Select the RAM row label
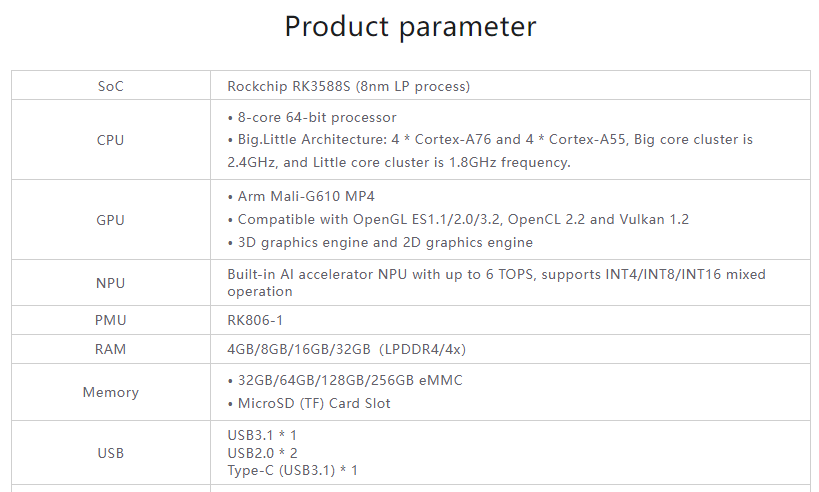This screenshot has height=492, width=819. 110,349
